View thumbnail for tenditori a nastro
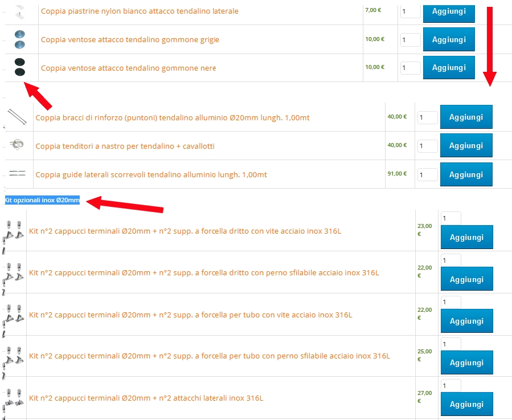Viewport: 512px width, 420px height. pyautogui.click(x=17, y=144)
